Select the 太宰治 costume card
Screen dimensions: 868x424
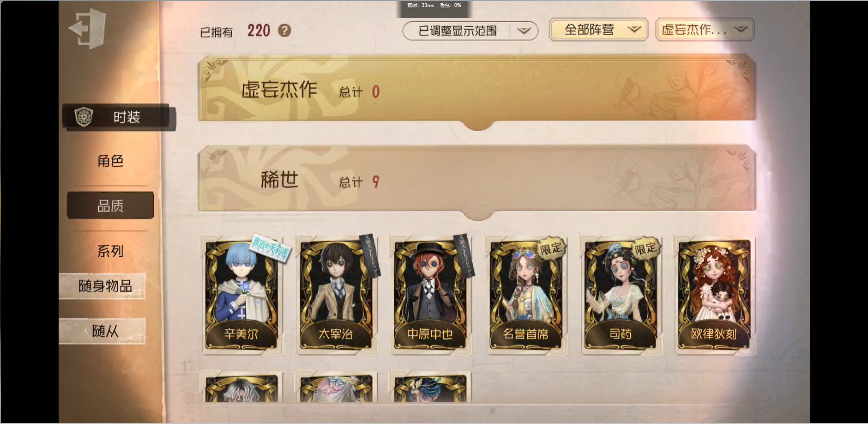click(336, 295)
